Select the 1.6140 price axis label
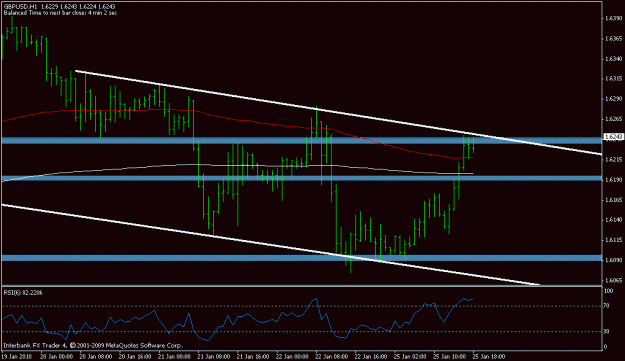The height and width of the screenshot is (361, 625). pos(613,220)
